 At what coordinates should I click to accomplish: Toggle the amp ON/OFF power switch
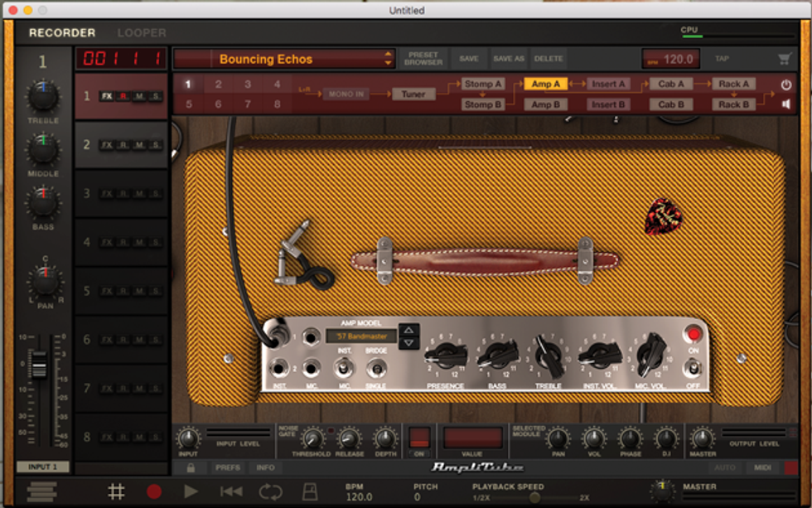tap(693, 366)
